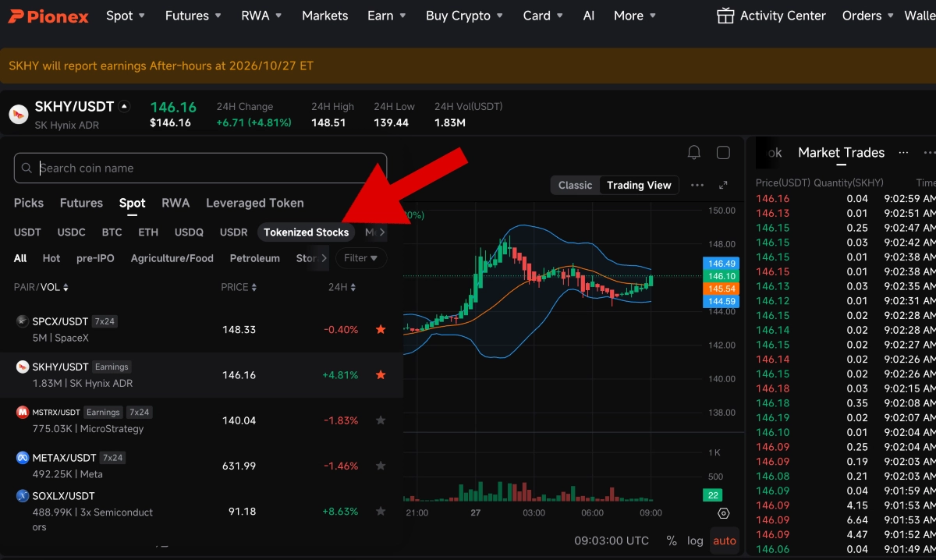Click the price alert bell icon

(x=693, y=153)
